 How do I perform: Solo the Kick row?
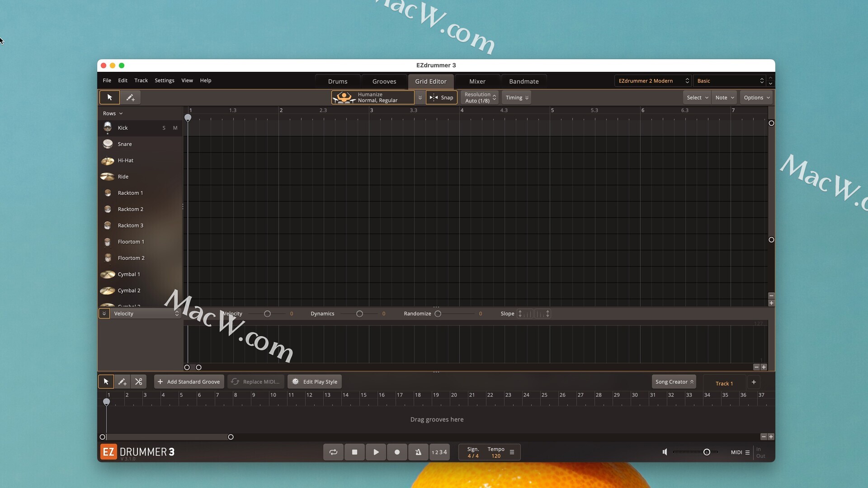point(164,128)
